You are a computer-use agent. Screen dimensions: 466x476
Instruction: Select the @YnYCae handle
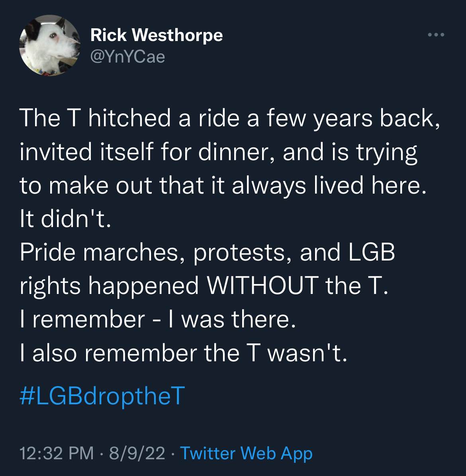pos(127,56)
